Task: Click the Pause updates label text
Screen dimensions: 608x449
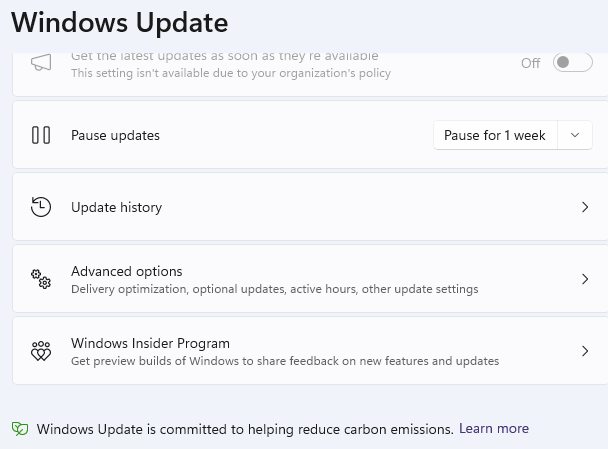Action: (x=115, y=135)
